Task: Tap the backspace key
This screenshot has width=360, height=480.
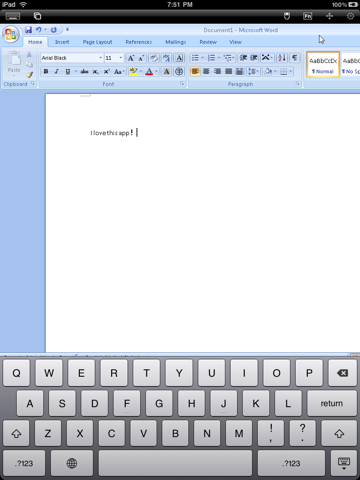Action: pos(342,373)
